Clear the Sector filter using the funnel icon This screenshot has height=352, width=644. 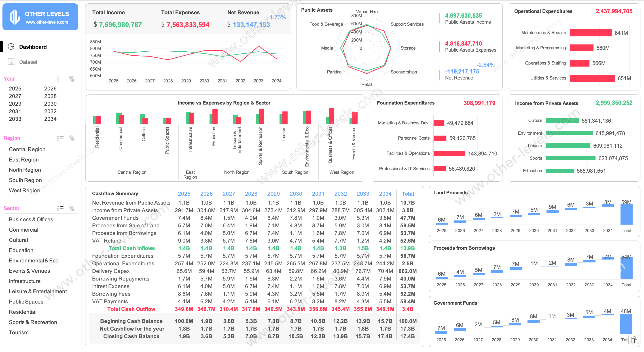click(72, 208)
